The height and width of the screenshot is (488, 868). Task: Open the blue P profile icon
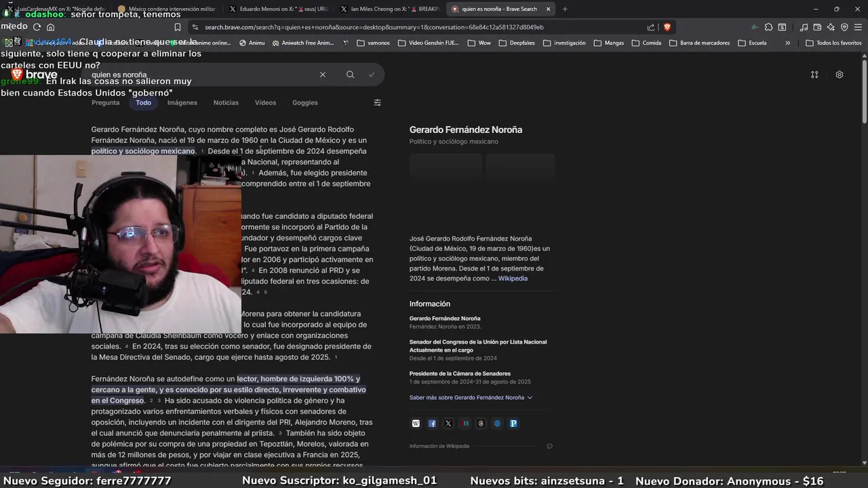click(x=513, y=424)
